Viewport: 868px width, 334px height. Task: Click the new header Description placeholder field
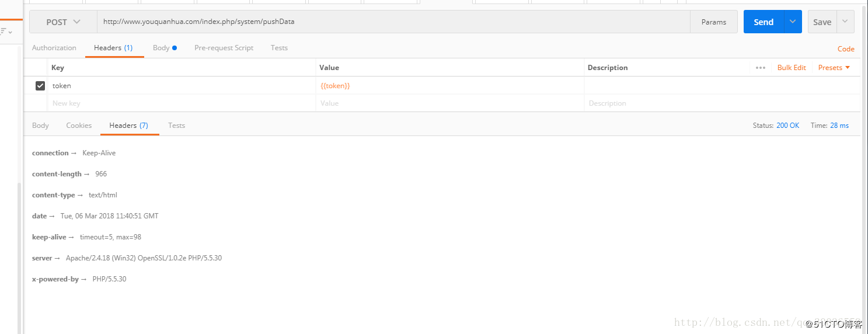(x=722, y=103)
